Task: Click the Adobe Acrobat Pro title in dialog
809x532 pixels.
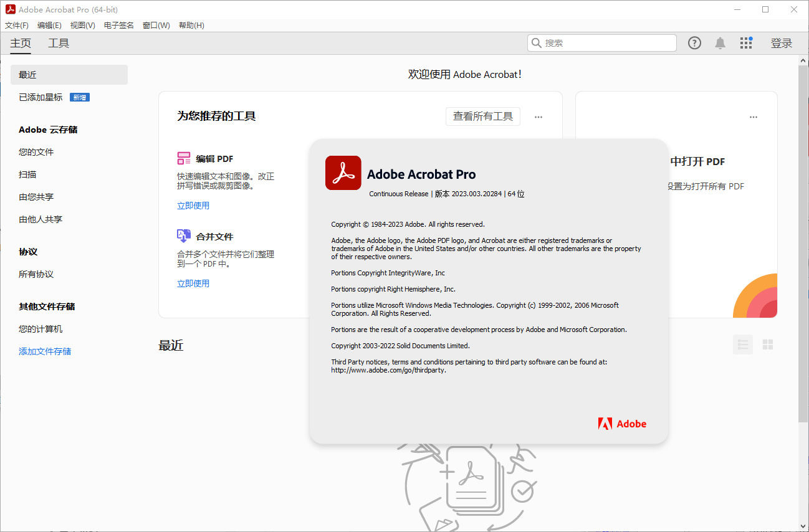Action: [421, 174]
